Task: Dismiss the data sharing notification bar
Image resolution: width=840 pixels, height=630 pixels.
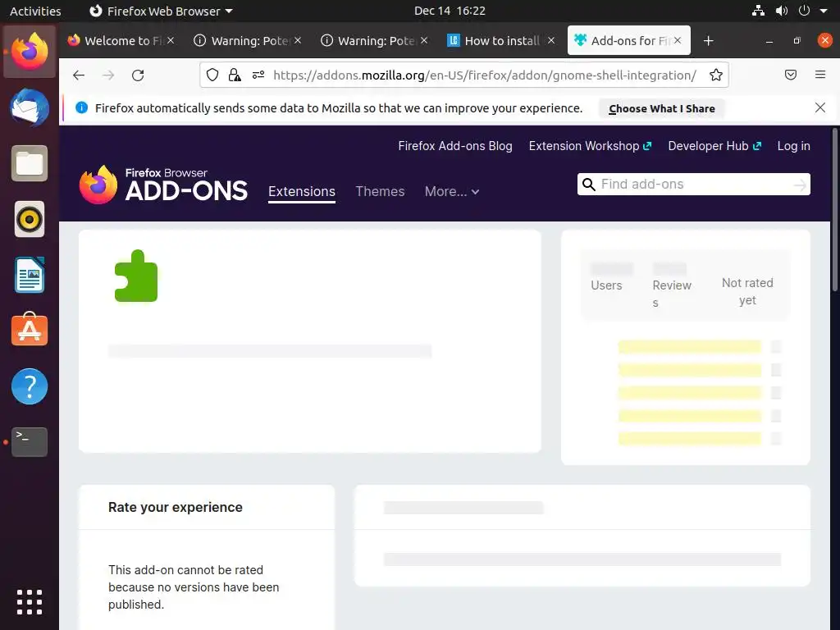Action: (820, 107)
